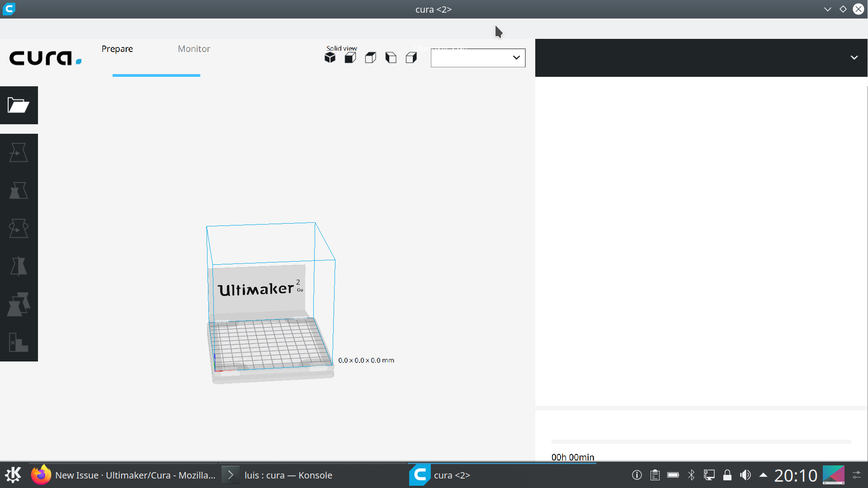Click the lock screen tray icon
The image size is (868, 488).
point(727,475)
